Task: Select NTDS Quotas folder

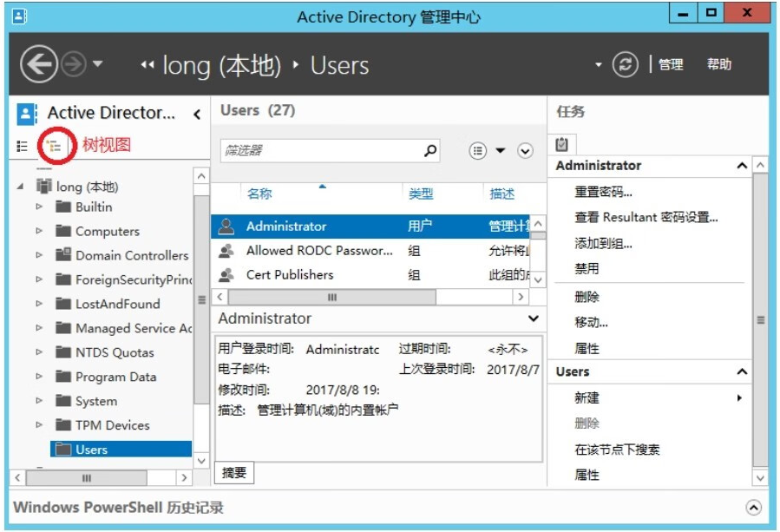Action: coord(115,352)
